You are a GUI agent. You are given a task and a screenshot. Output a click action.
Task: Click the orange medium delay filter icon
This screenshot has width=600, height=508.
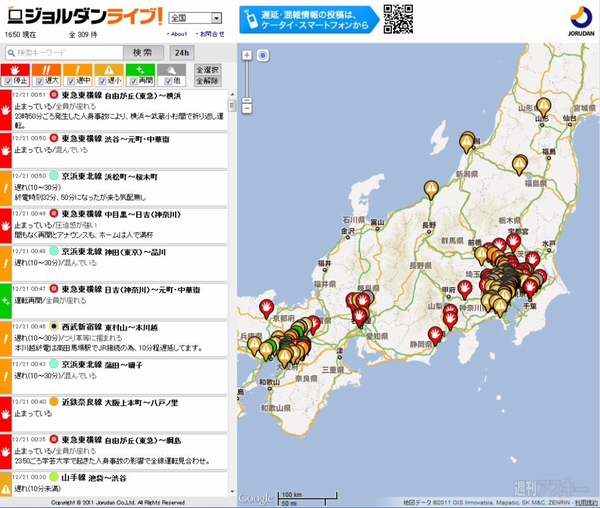pos(78,70)
